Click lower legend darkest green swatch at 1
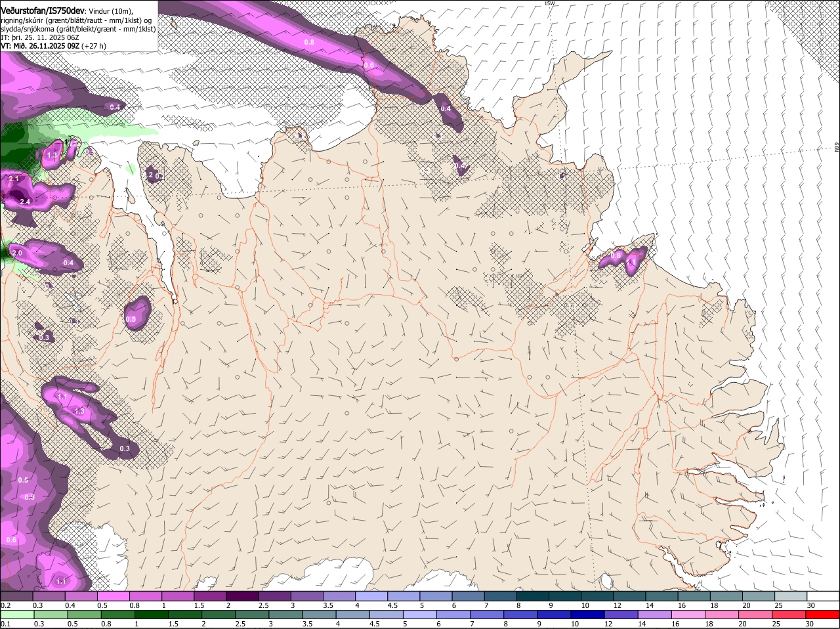The image size is (840, 629). [x=152, y=615]
